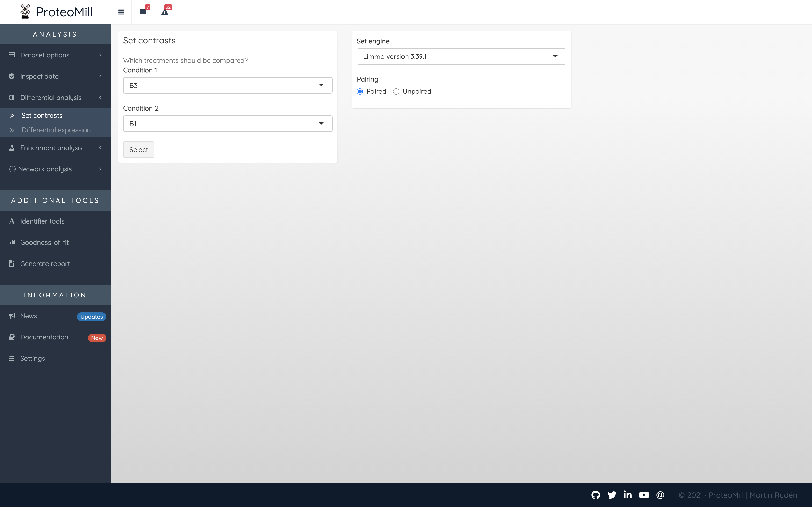
Task: Toggle the hamburger sidebar menu icon
Action: pos(121,12)
